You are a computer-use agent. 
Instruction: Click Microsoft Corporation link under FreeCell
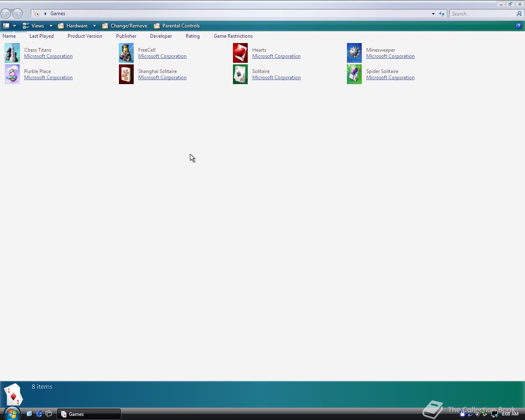click(162, 56)
